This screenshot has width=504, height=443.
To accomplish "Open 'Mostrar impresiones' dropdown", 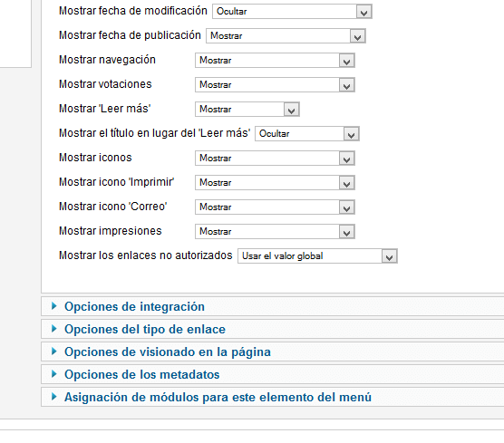I will pyautogui.click(x=275, y=231).
